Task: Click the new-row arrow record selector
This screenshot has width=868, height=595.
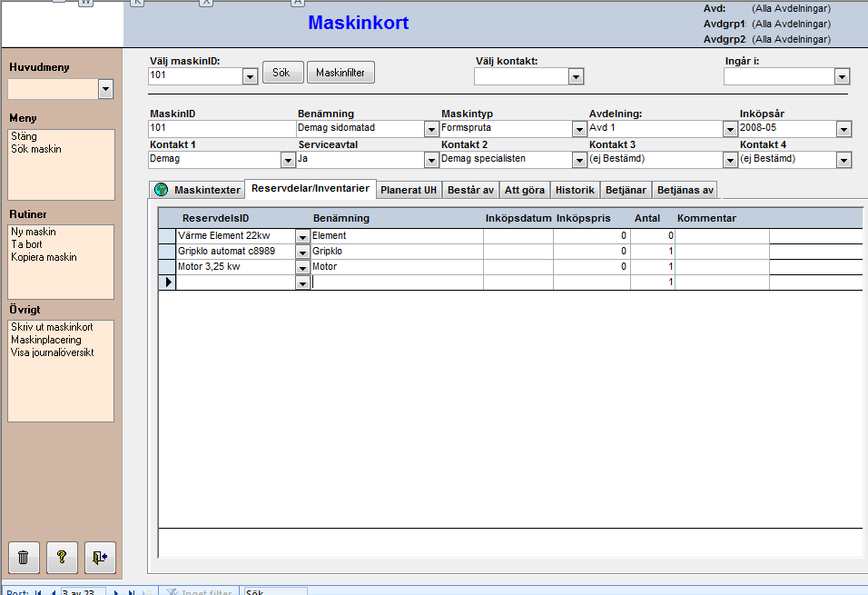Action: 167,283
